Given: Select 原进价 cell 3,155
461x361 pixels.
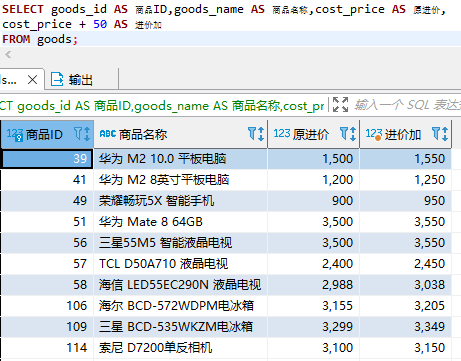Looking at the screenshot, I should point(313,306).
